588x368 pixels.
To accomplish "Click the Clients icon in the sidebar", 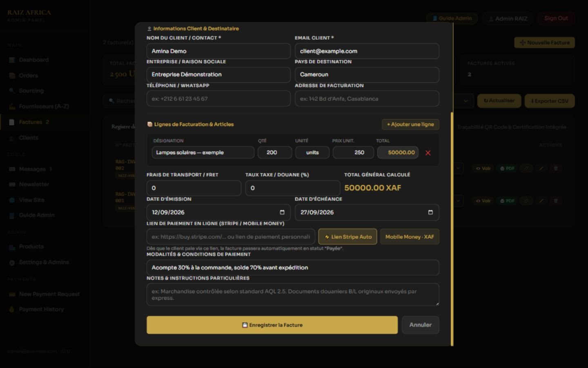I will pyautogui.click(x=12, y=138).
